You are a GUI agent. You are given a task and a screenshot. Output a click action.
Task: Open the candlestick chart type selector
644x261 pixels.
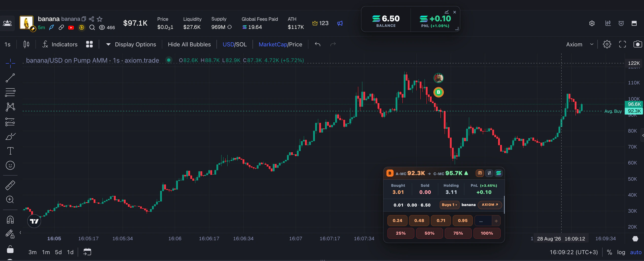tap(26, 44)
